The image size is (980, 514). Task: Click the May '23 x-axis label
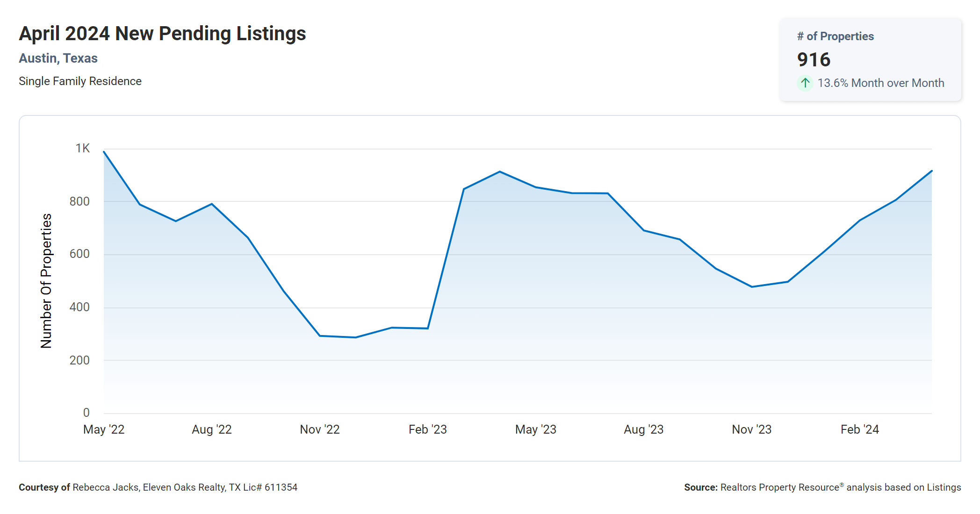point(536,429)
